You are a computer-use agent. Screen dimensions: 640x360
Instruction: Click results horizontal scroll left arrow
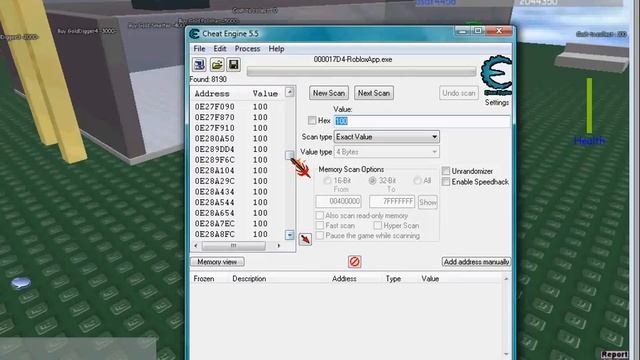coord(196,246)
